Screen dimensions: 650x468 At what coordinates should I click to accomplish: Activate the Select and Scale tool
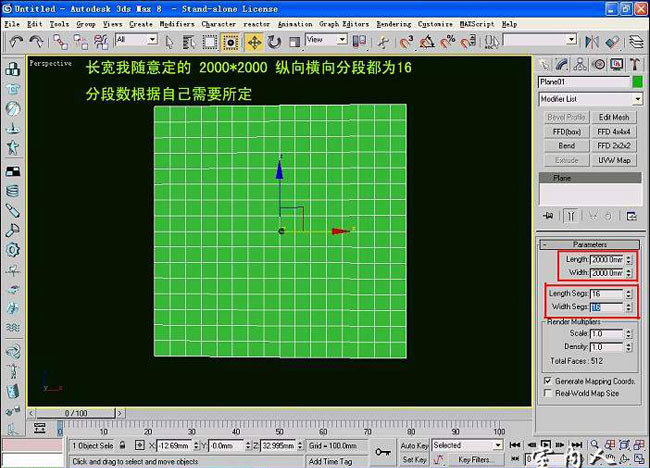[x=294, y=42]
